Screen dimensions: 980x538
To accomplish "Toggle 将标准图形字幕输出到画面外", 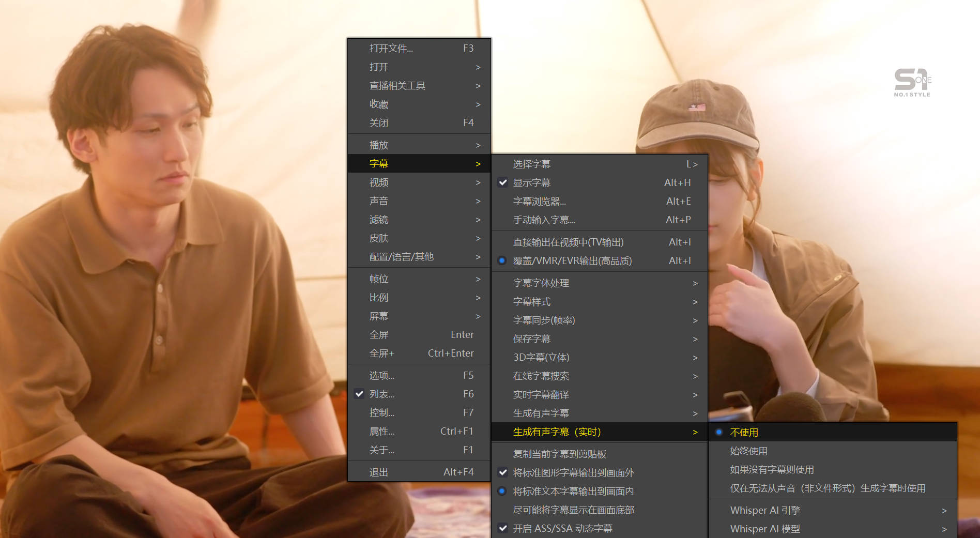I will pyautogui.click(x=600, y=473).
